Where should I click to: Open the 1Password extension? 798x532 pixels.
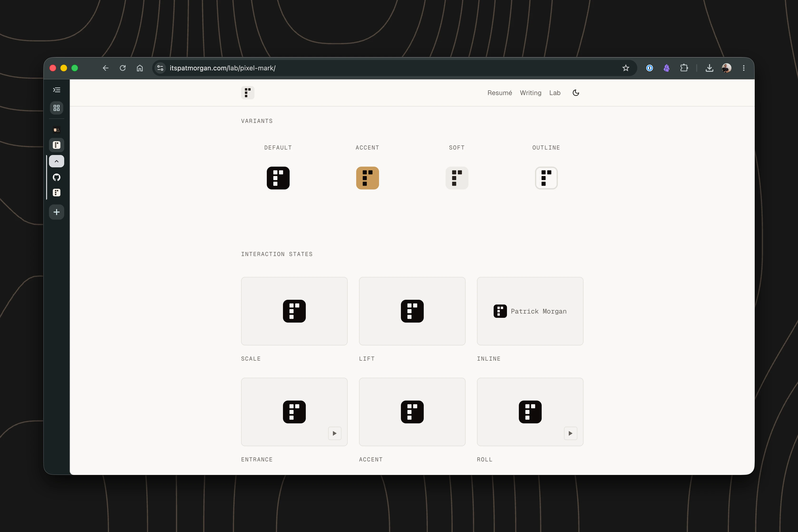click(x=649, y=68)
